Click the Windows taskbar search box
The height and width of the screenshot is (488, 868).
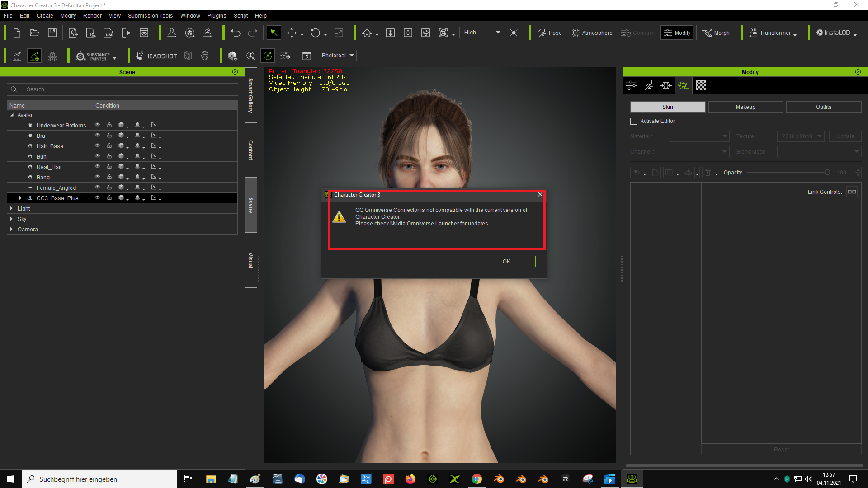(x=99, y=479)
